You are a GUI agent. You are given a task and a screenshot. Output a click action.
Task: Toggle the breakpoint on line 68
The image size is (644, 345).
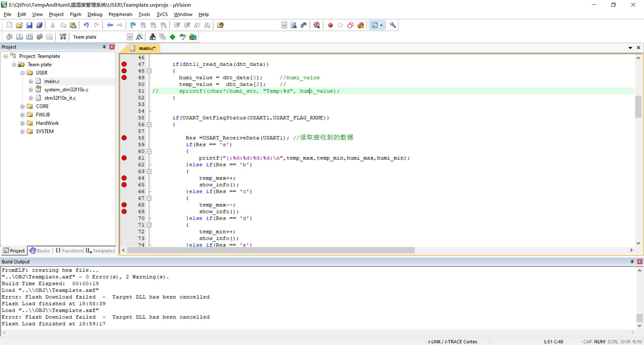point(124,205)
